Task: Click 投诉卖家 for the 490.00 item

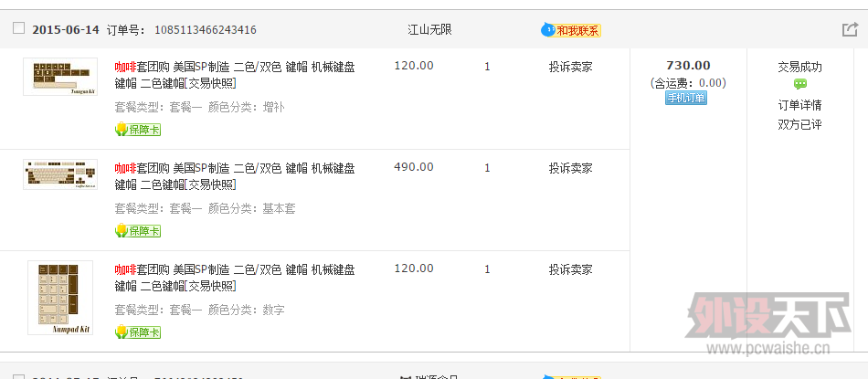Action: pyautogui.click(x=570, y=168)
